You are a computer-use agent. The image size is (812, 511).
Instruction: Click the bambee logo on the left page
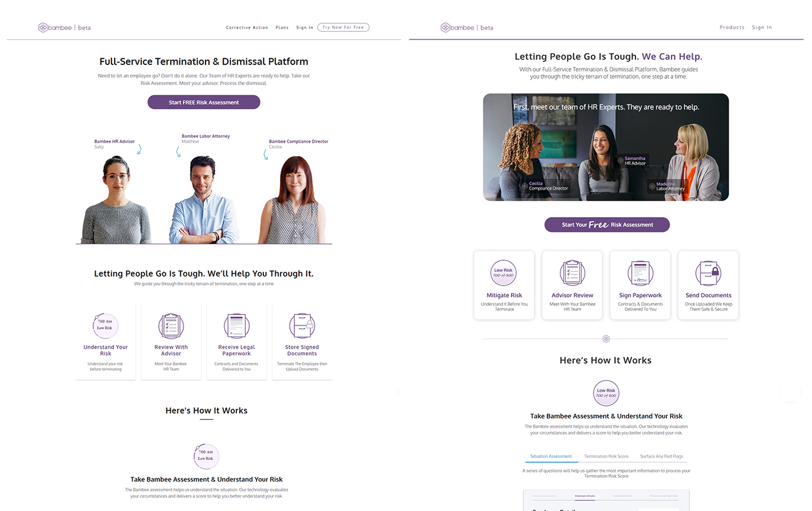pyautogui.click(x=64, y=27)
